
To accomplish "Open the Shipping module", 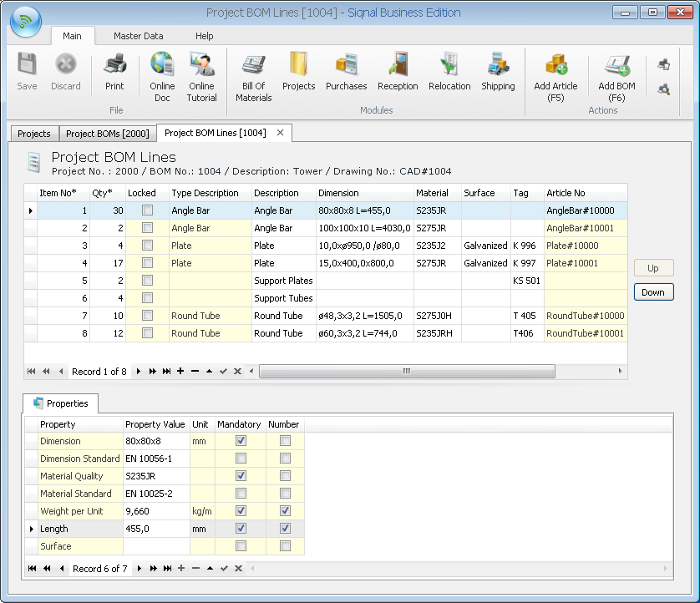I will click(x=498, y=72).
